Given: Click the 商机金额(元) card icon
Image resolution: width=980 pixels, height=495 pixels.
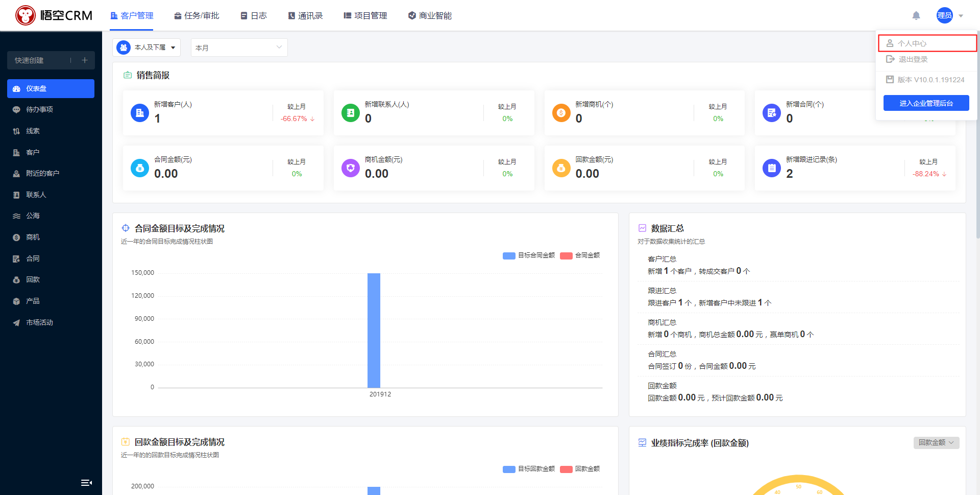Looking at the screenshot, I should coord(351,168).
